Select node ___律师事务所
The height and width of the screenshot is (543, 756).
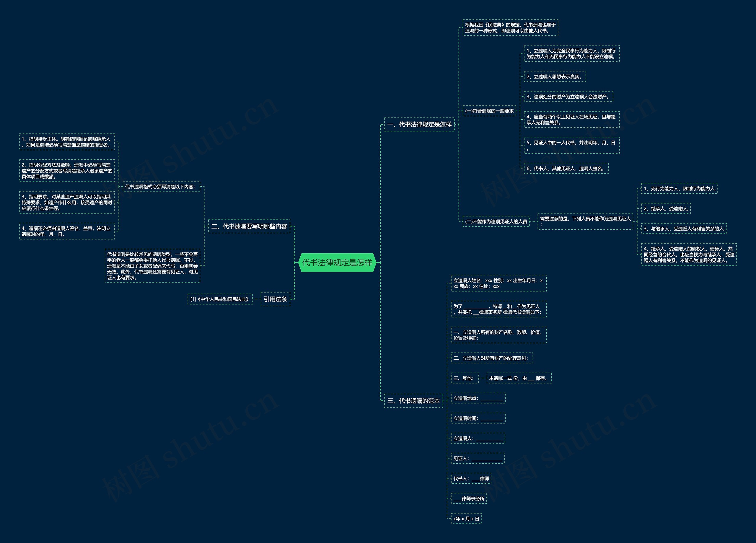pyautogui.click(x=469, y=499)
